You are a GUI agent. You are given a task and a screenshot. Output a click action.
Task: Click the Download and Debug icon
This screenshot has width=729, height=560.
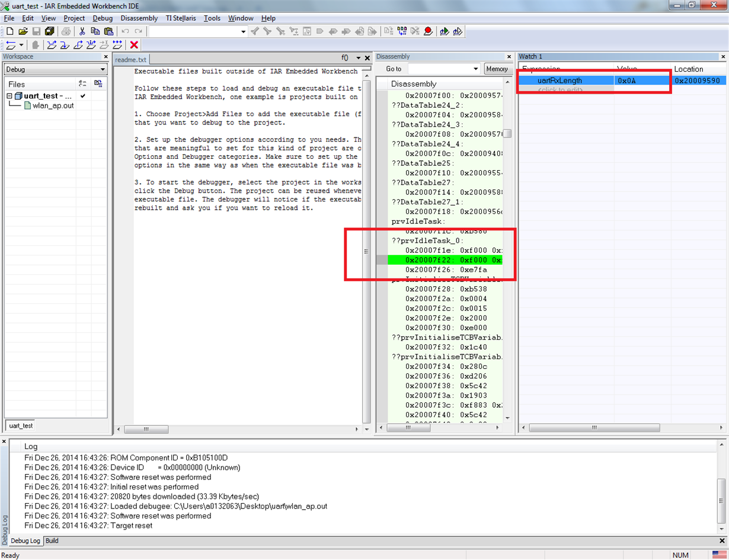coord(444,31)
